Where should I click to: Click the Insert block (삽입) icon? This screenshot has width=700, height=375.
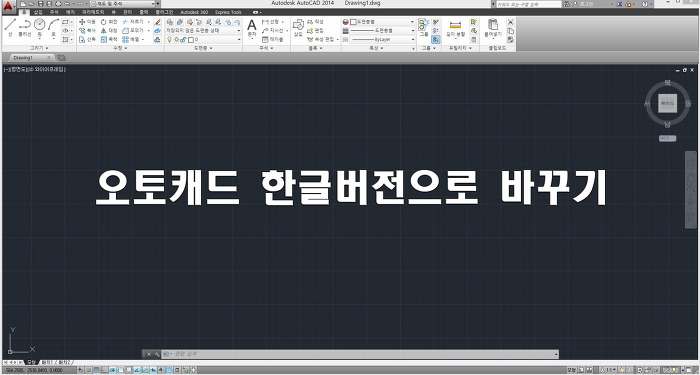click(x=298, y=28)
